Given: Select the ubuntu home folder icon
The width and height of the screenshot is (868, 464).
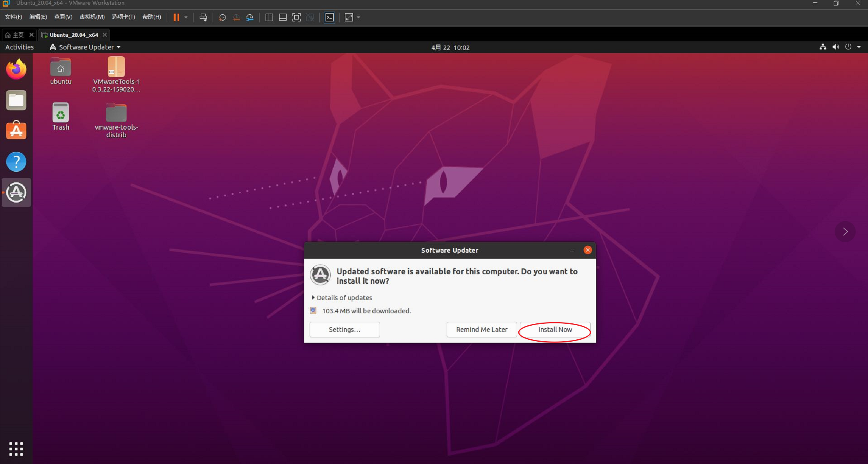Looking at the screenshot, I should tap(61, 71).
